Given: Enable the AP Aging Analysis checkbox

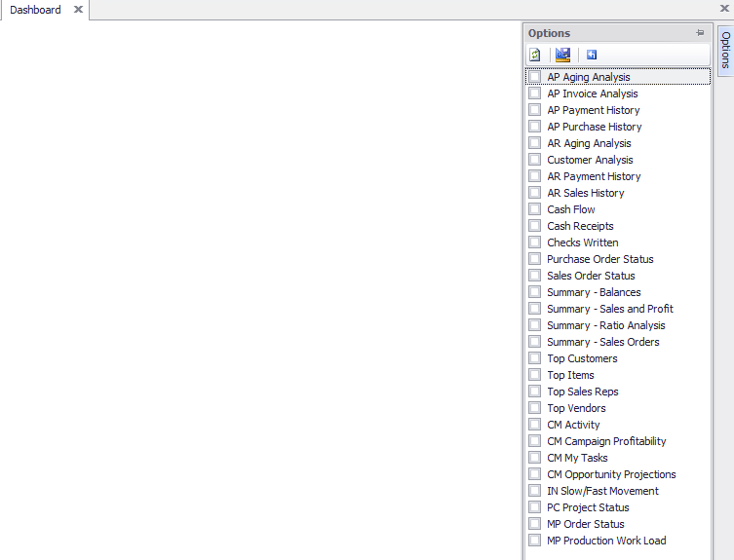Looking at the screenshot, I should [x=534, y=77].
